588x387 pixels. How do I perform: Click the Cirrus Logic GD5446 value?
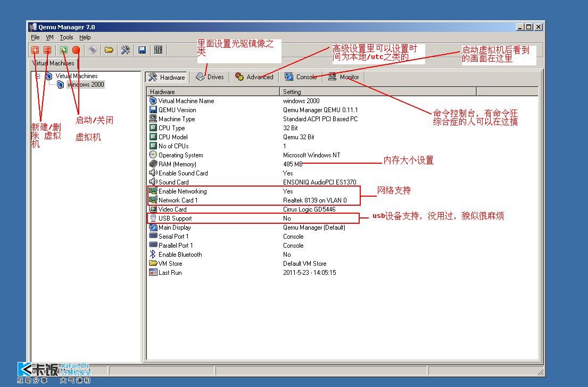click(x=309, y=209)
